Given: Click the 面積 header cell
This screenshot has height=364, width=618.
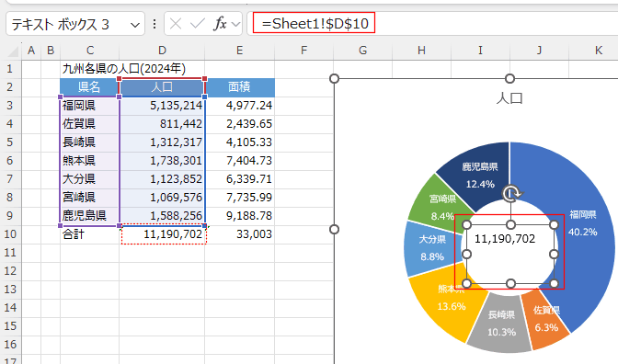Looking at the screenshot, I should (x=240, y=87).
